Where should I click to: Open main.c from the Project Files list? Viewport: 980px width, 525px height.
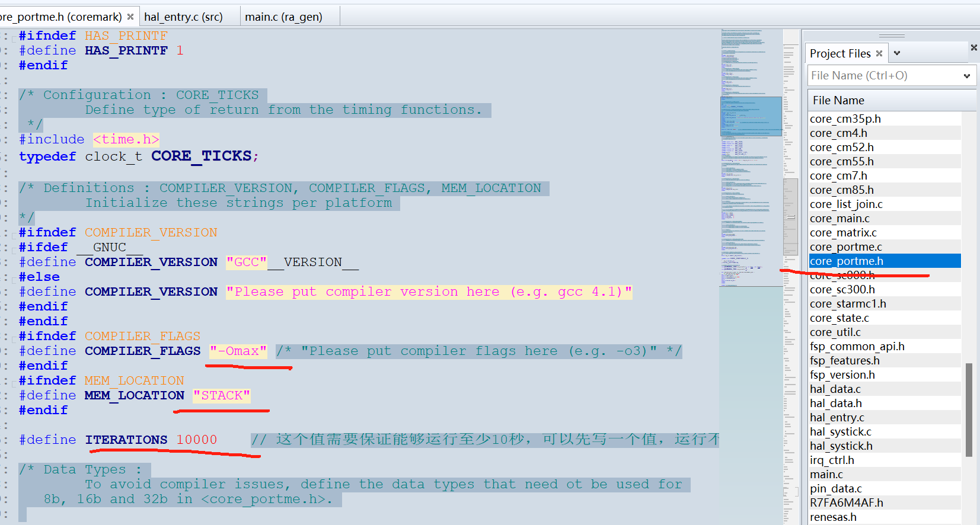click(x=885, y=475)
